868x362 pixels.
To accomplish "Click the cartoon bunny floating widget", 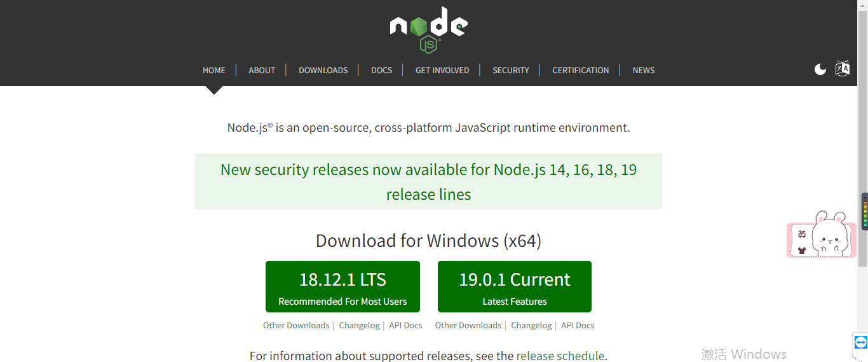I will (822, 235).
